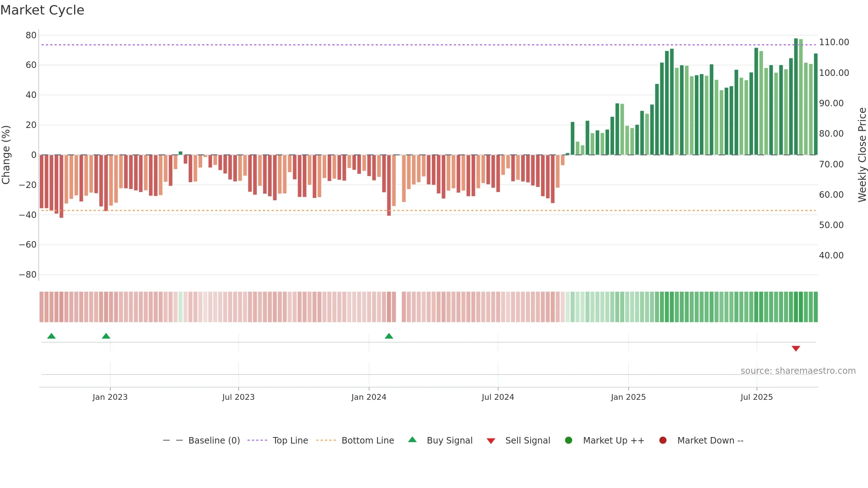Select the red sell signal marker after Jul 2025
The height and width of the screenshot is (488, 868).
coord(796,348)
